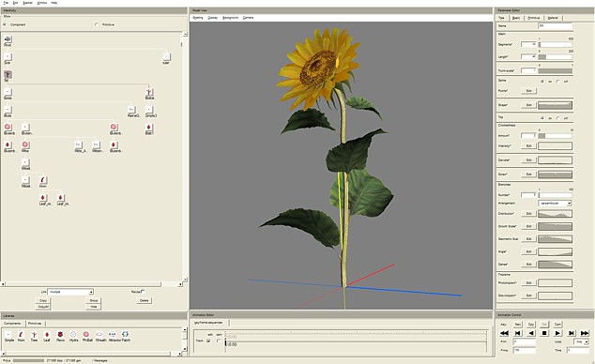Screen dimensions: 595x364
Task: Open the File menu
Action: click(x=6, y=3)
